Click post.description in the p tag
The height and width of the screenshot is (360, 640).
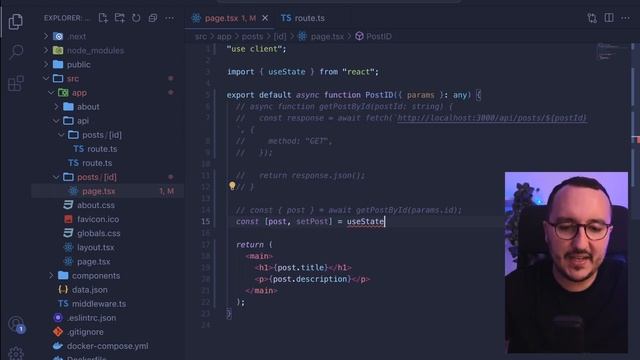point(310,279)
